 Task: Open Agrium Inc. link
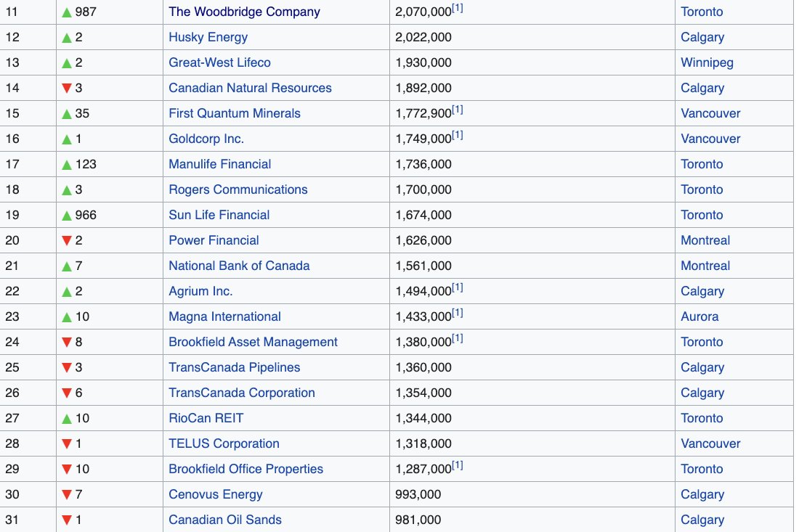[x=200, y=292]
